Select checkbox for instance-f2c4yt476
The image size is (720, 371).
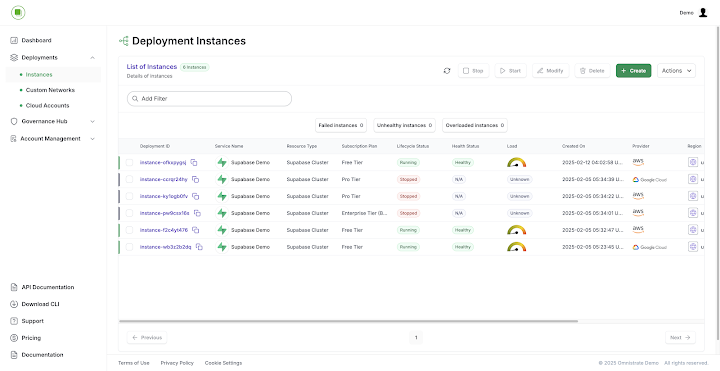129,230
